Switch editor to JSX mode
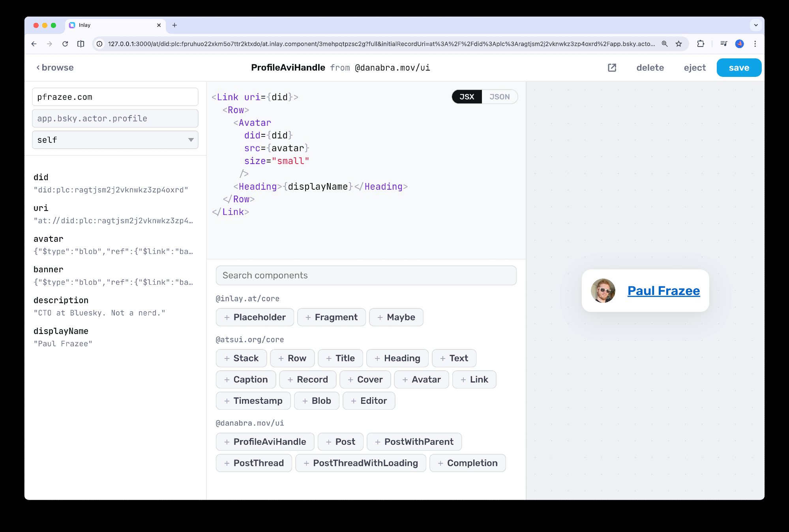The image size is (789, 532). (x=467, y=97)
